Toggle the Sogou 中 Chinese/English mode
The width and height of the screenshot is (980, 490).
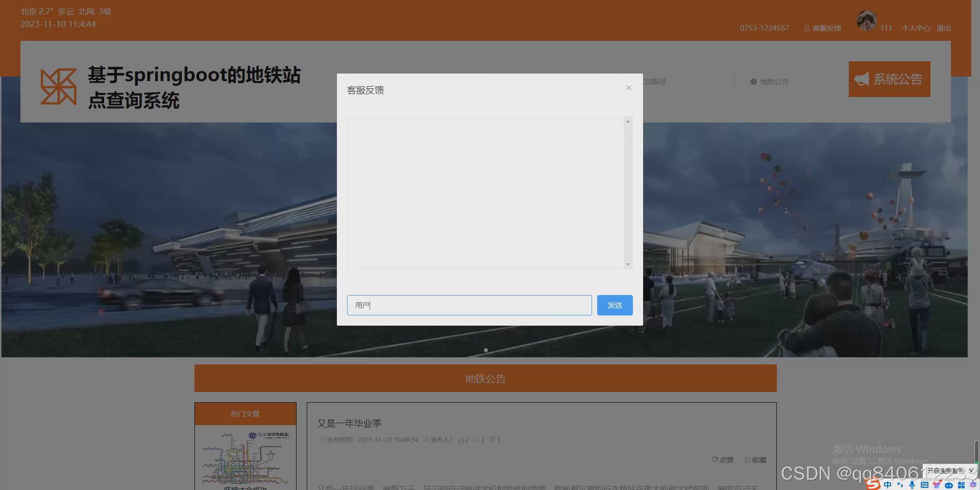(888, 485)
